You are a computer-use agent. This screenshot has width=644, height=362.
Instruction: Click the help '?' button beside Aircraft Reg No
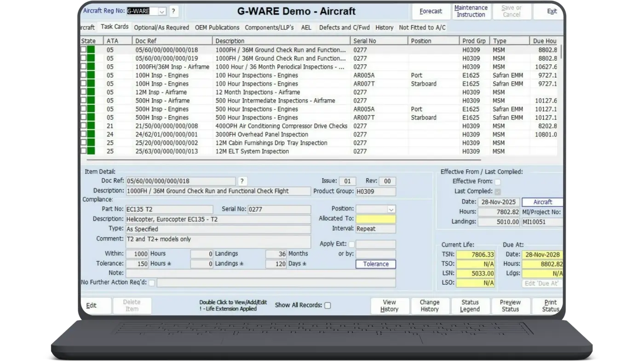pos(173,11)
